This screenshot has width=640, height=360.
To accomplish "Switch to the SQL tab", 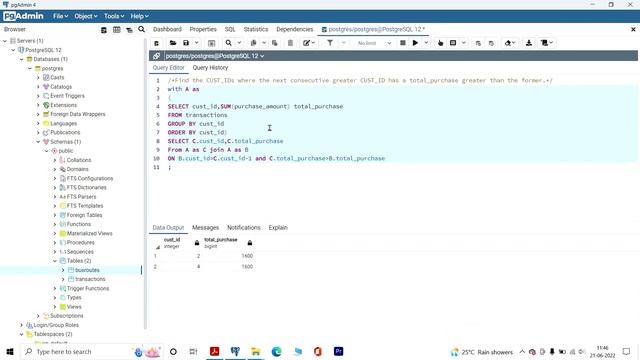I will tap(230, 29).
